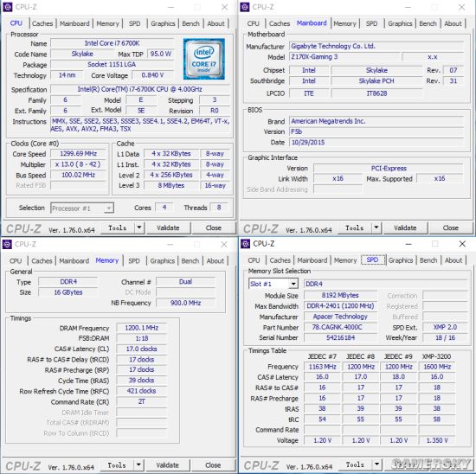Click Close button in CPU window
Viewport: 476px width, 474px height.
(x=214, y=227)
